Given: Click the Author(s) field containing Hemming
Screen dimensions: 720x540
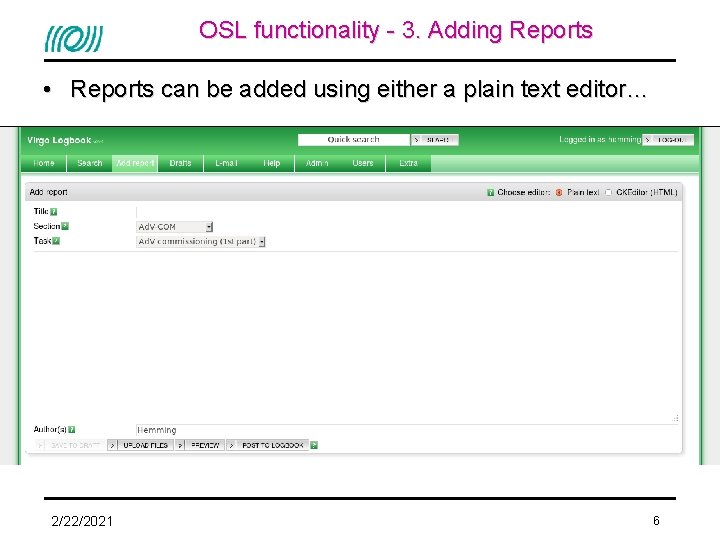Looking at the screenshot, I should coord(406,430).
